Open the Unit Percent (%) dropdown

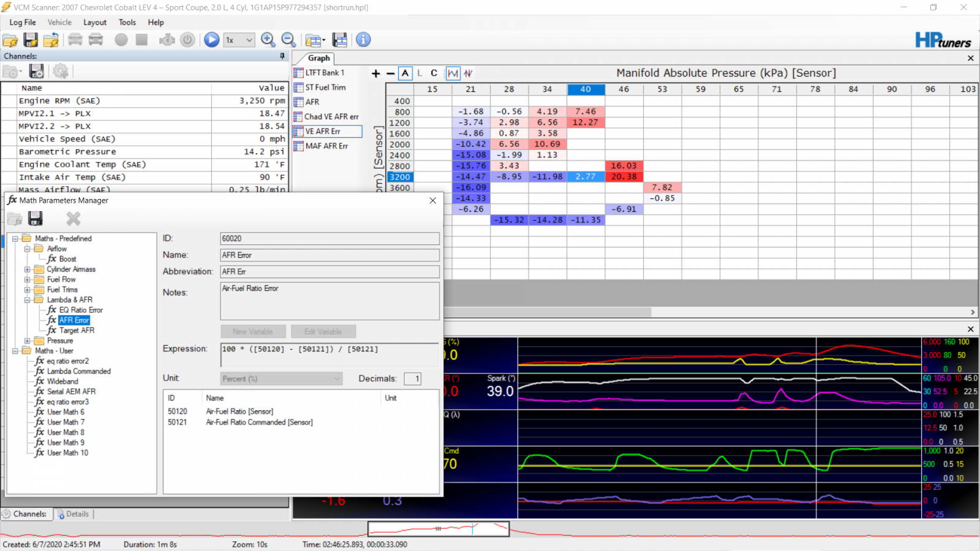[x=281, y=379]
